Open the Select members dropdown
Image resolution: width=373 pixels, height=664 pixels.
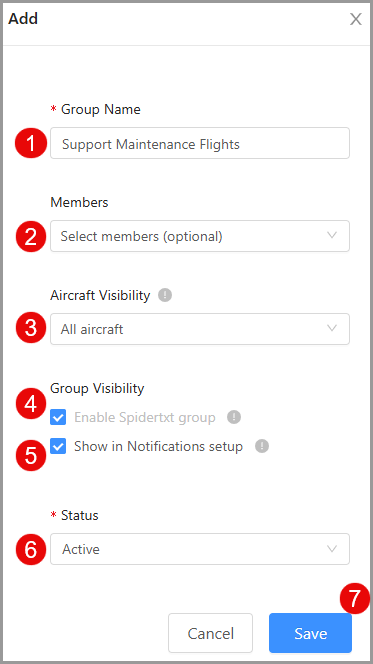pyautogui.click(x=200, y=236)
